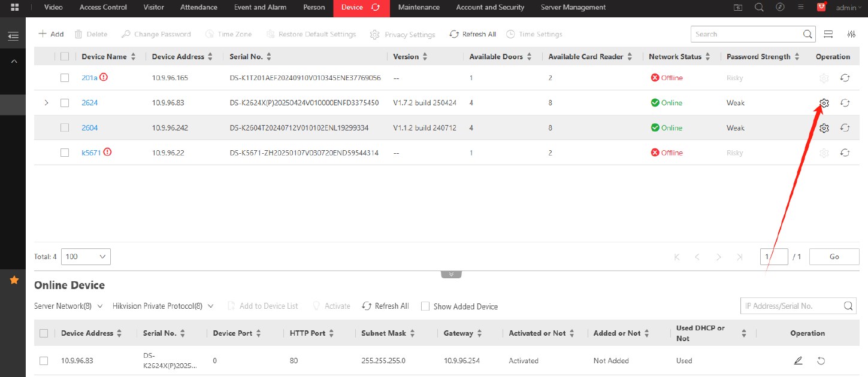Expand the row for device 2624
This screenshot has height=377, width=868.
[46, 103]
